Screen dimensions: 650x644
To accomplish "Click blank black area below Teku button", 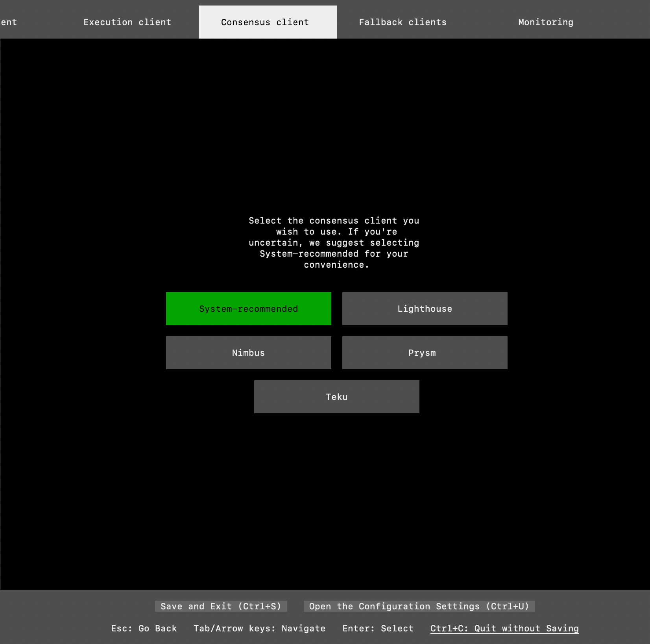I will click(x=336, y=492).
